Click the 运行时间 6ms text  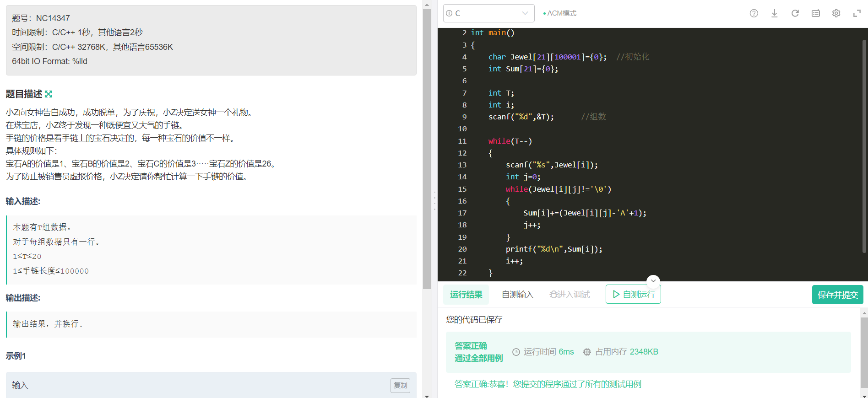point(548,352)
